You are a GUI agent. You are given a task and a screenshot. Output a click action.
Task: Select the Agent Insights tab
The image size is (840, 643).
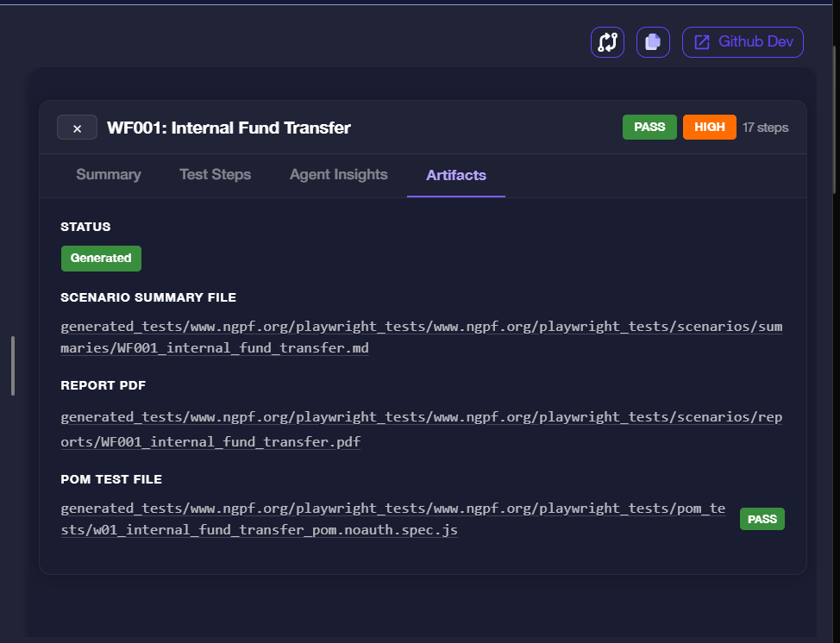point(338,174)
